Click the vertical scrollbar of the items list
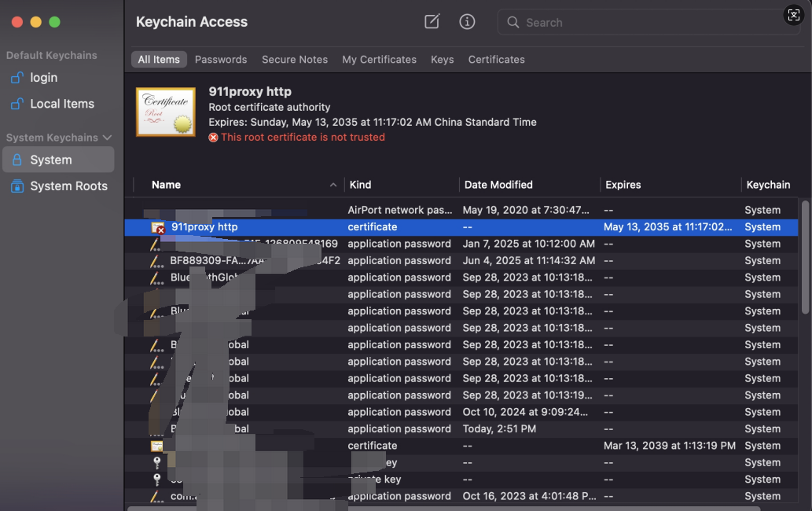Viewport: 812px width, 511px height. [x=805, y=257]
